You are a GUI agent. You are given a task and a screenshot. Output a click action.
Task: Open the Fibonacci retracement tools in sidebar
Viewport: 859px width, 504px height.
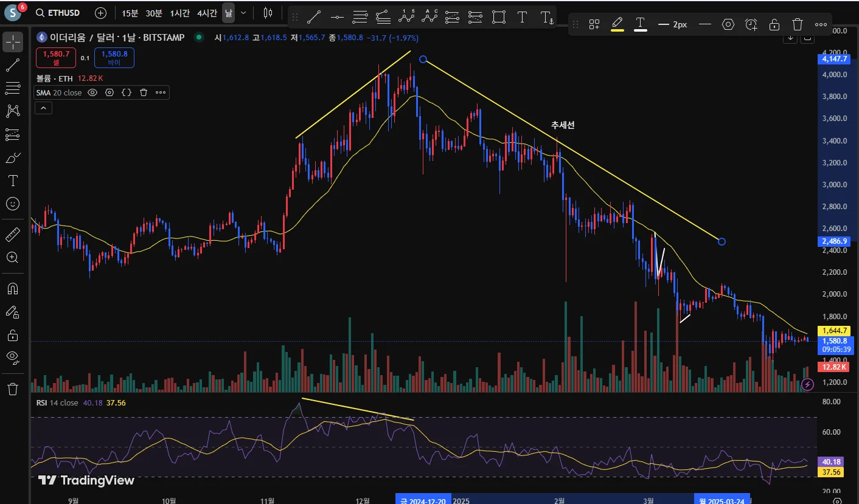coord(13,88)
